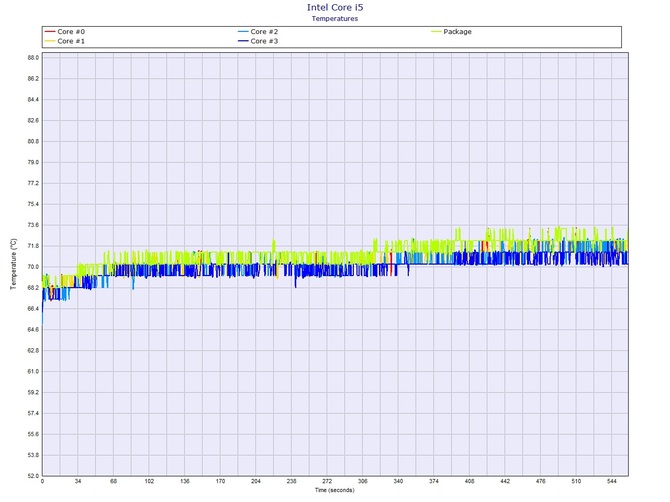
Task: Click the 73.6 value on the Y axis
Action: click(x=33, y=225)
